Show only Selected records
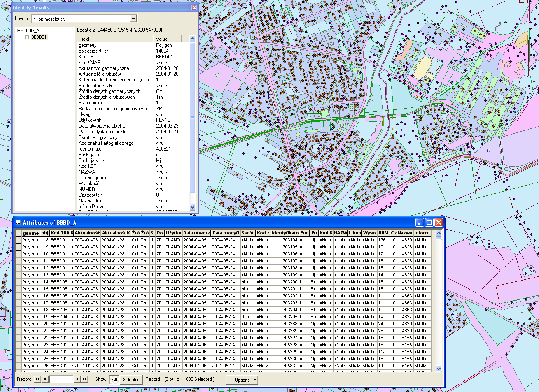This screenshot has width=539, height=392. click(x=131, y=380)
